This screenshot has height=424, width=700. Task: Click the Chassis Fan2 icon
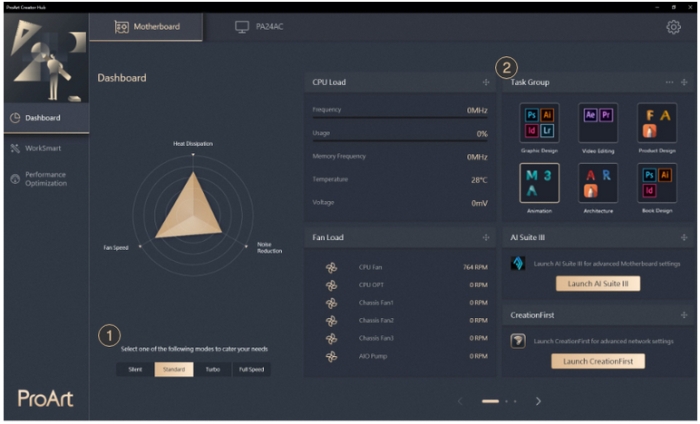tap(331, 321)
